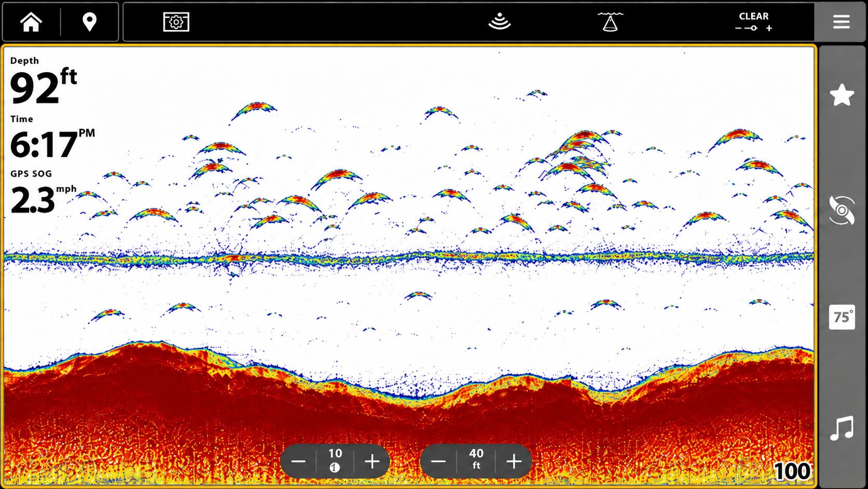This screenshot has height=489, width=868.
Task: Open favorites star icon
Action: point(842,95)
